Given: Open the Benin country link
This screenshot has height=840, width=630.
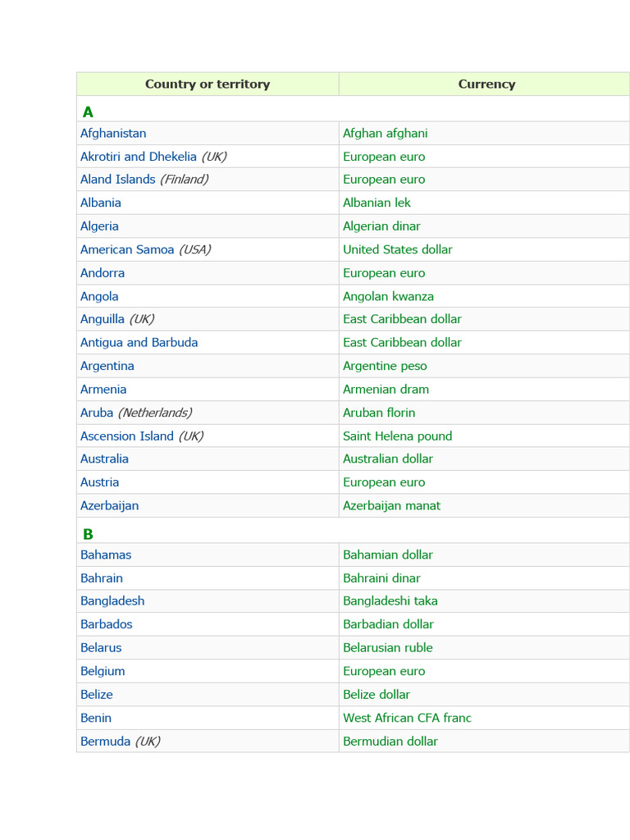Looking at the screenshot, I should [x=96, y=719].
